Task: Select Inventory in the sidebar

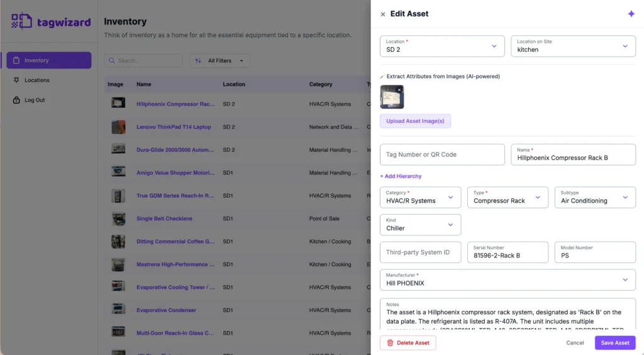Action: click(x=48, y=60)
